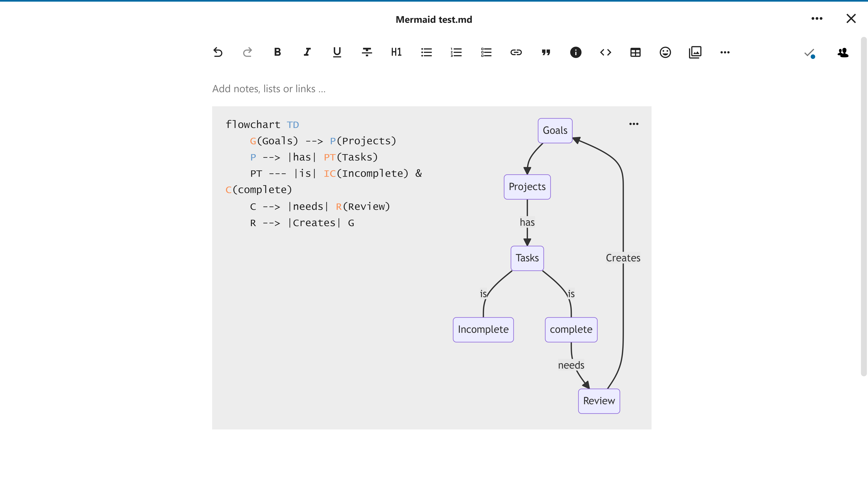Image resolution: width=868 pixels, height=488 pixels.
Task: Click the 'Mermaid test.md' title
Action: (434, 20)
